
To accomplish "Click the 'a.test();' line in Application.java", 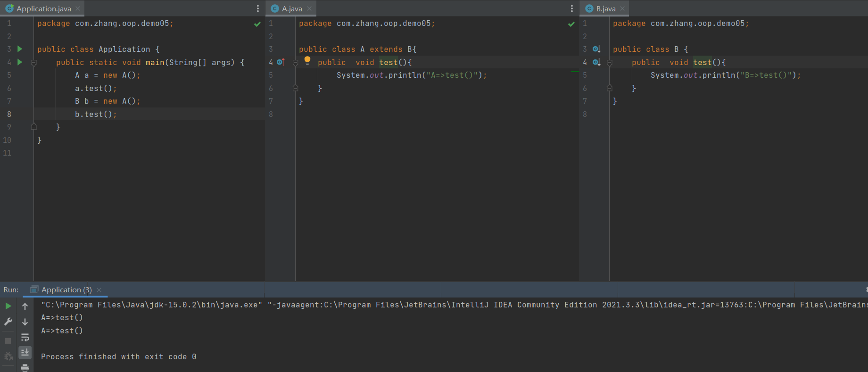I will [x=96, y=88].
